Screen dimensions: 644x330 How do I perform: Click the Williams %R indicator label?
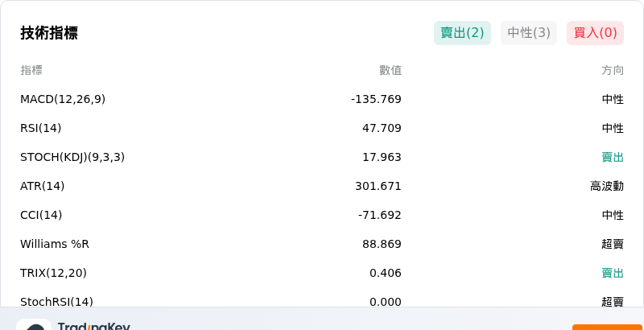coord(55,244)
